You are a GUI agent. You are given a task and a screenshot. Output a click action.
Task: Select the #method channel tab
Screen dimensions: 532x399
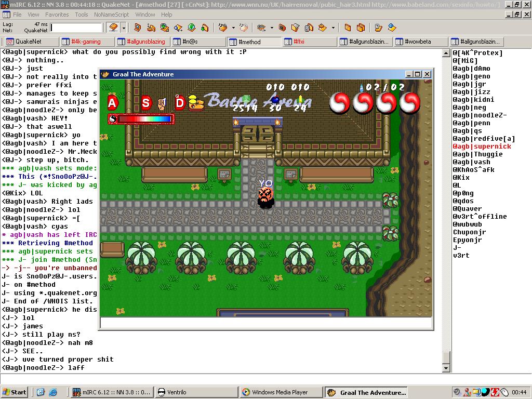(255, 42)
